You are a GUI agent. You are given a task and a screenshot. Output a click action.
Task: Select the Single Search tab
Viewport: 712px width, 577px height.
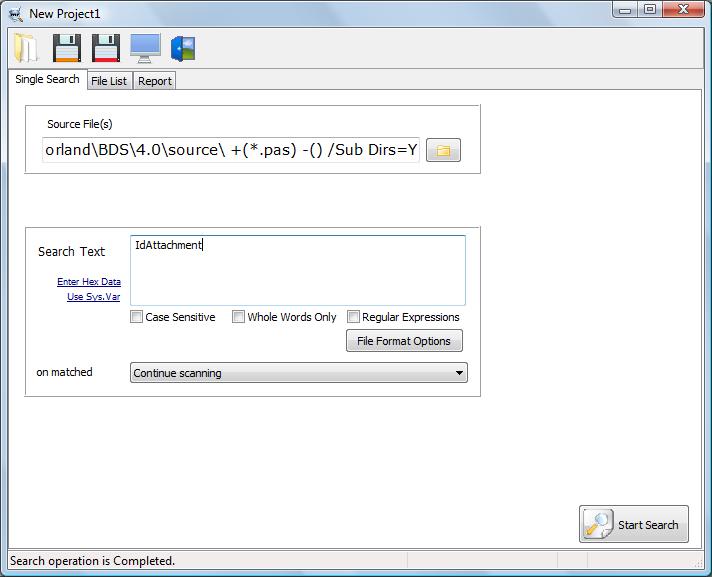click(47, 79)
